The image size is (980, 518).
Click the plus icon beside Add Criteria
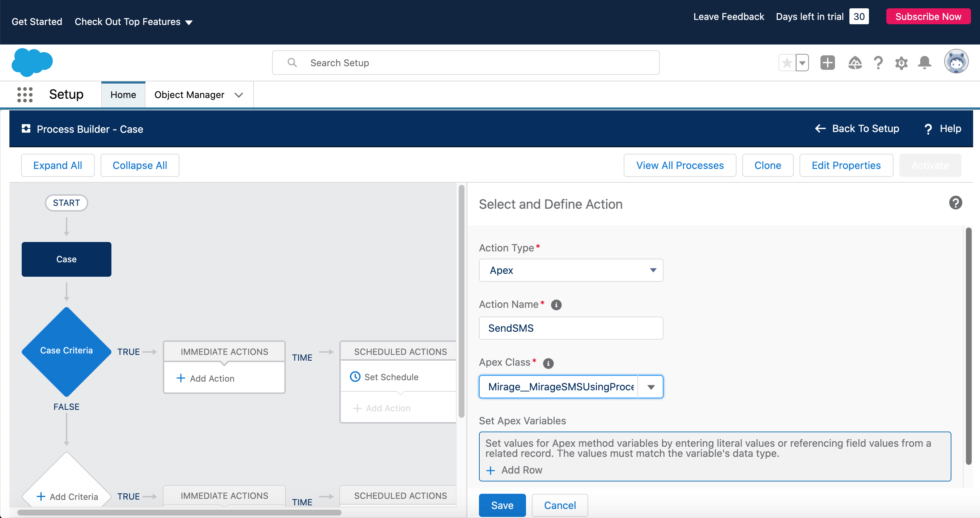point(41,497)
